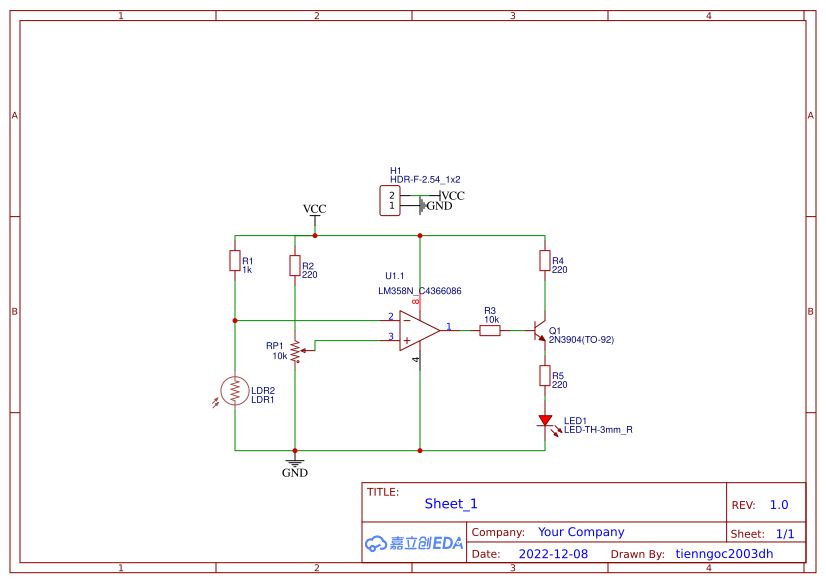This screenshot has width=826, height=583.
Task: Select the RP1 potentiometer symbol
Action: pyautogui.click(x=296, y=351)
